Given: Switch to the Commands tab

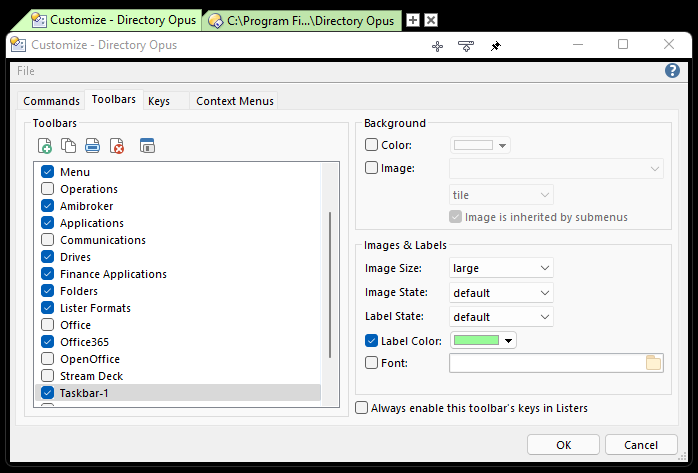Looking at the screenshot, I should click(51, 101).
